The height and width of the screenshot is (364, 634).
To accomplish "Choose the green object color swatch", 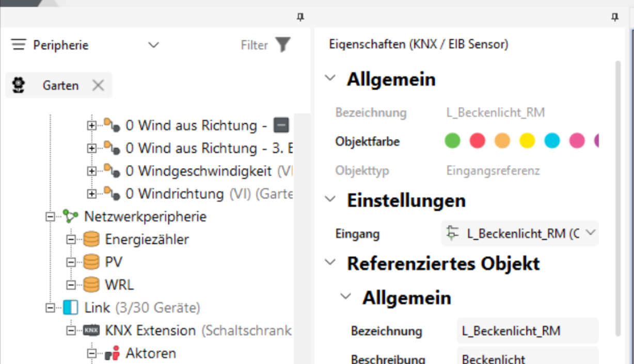I will click(x=452, y=141).
